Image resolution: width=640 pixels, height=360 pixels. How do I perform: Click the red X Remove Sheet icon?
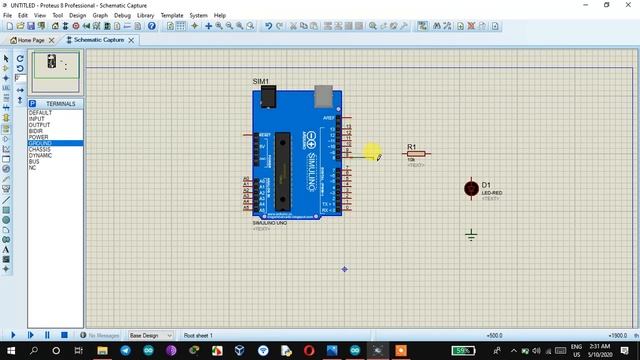click(x=471, y=26)
